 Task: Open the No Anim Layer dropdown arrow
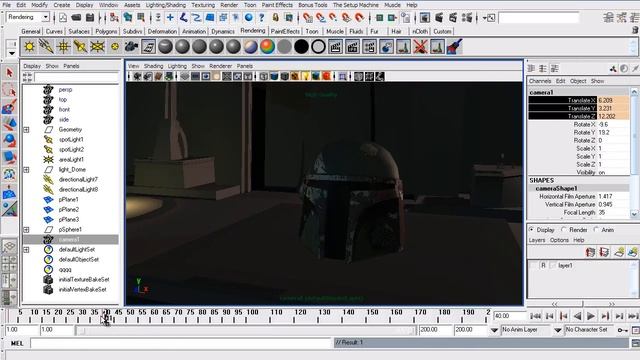coord(494,330)
